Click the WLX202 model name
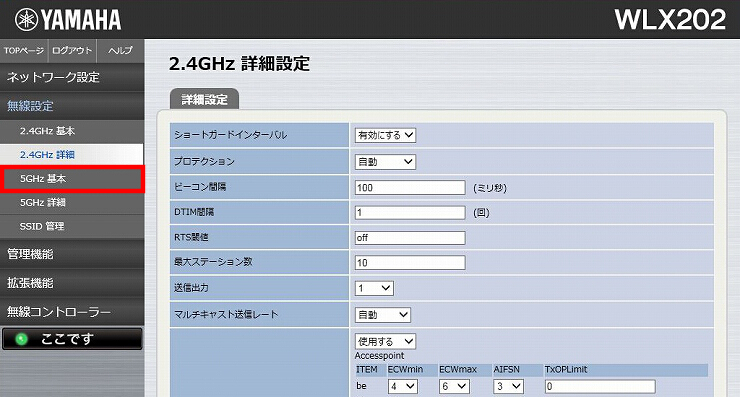 tap(670, 20)
